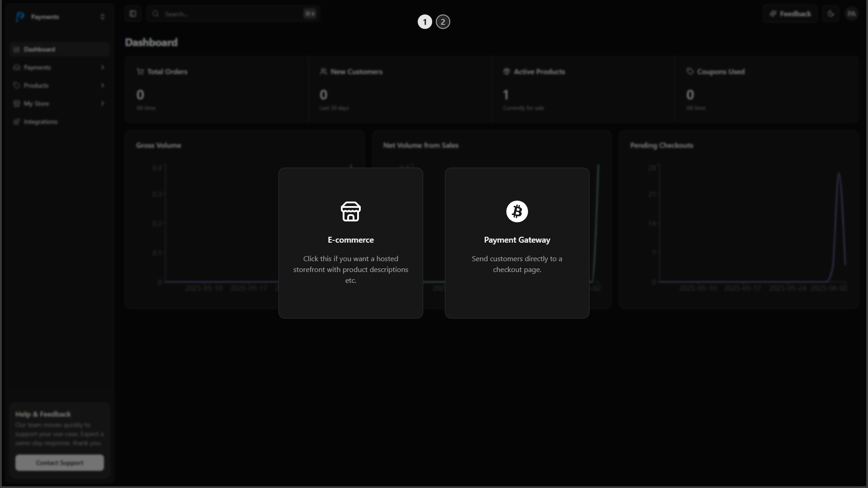The image size is (868, 488).
Task: Focus the Search input field
Action: [233, 14]
